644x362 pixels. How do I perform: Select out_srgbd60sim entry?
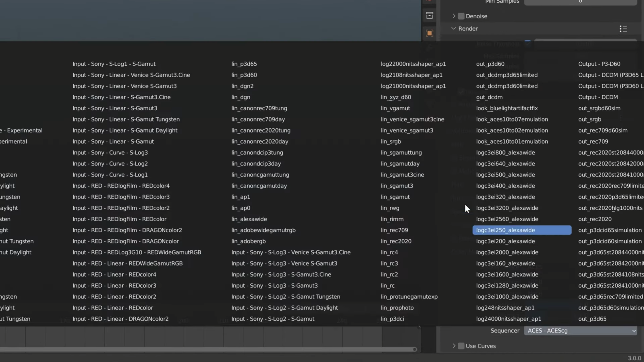599,108
